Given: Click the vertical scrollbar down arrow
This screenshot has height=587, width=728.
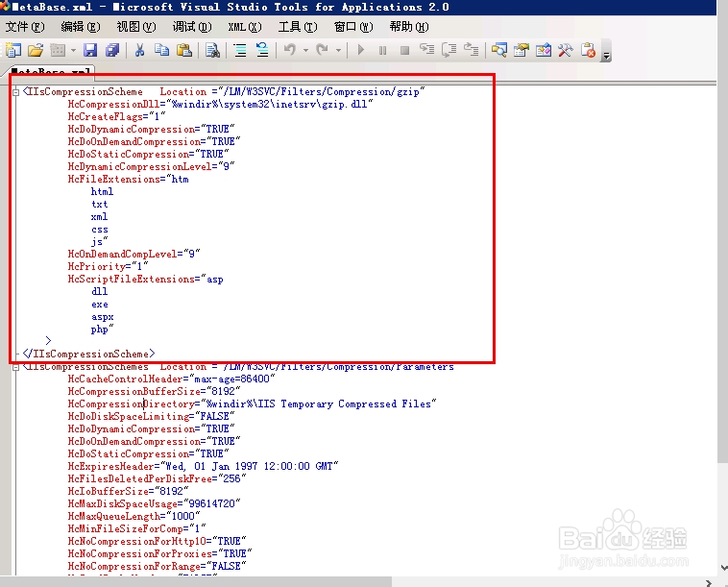Looking at the screenshot, I should click(x=723, y=568).
